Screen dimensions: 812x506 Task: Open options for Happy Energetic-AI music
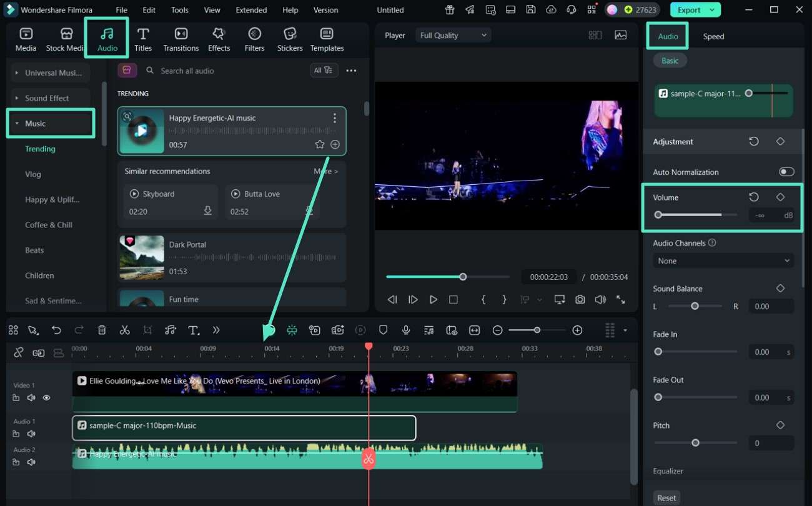tap(335, 118)
